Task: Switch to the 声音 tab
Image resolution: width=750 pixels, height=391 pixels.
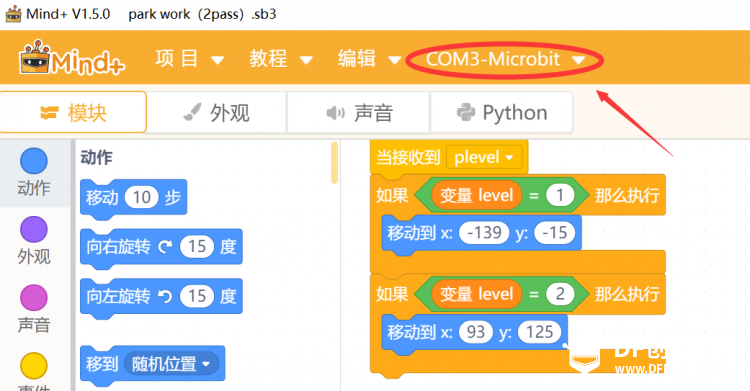Action: [x=359, y=112]
